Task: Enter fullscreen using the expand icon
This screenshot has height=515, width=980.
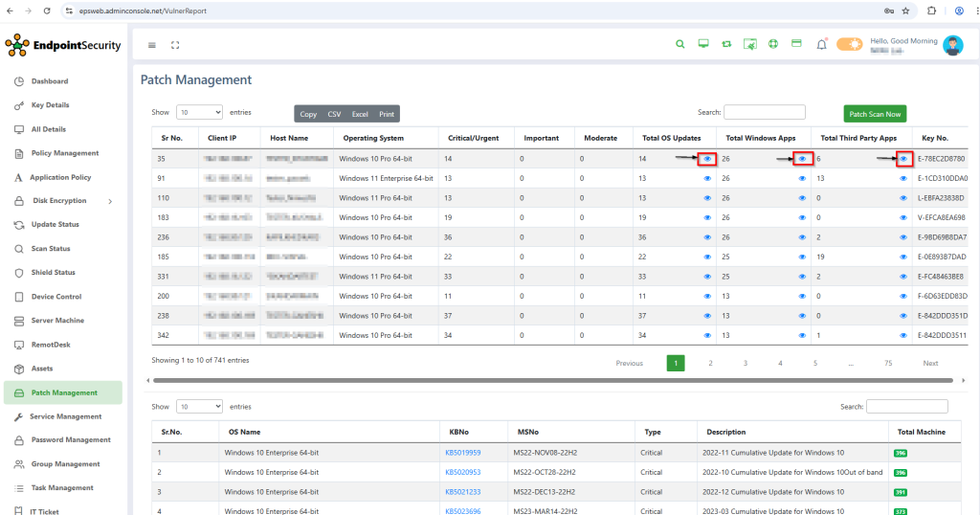Action: click(175, 45)
